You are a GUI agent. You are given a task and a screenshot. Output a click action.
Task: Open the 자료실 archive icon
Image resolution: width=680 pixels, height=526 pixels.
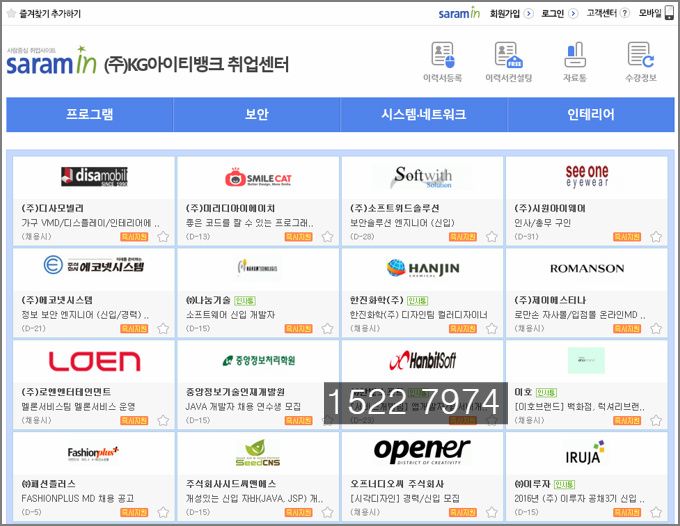(x=575, y=56)
